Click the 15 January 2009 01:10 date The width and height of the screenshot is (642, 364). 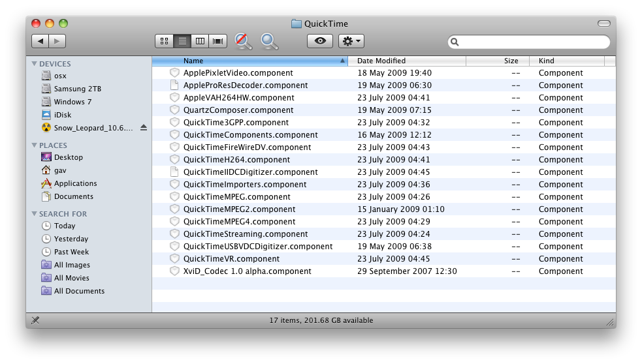(x=401, y=209)
